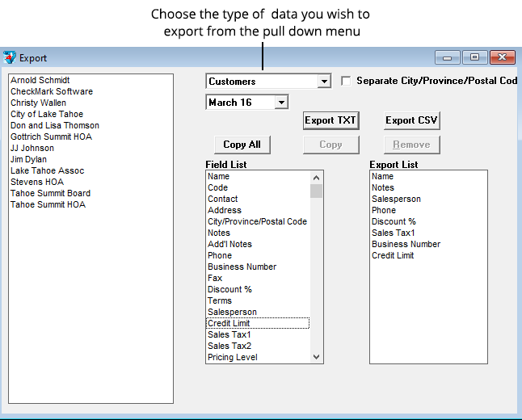
Task: Enable Separate City/Province/Postal Code checkbox
Action: click(x=347, y=81)
